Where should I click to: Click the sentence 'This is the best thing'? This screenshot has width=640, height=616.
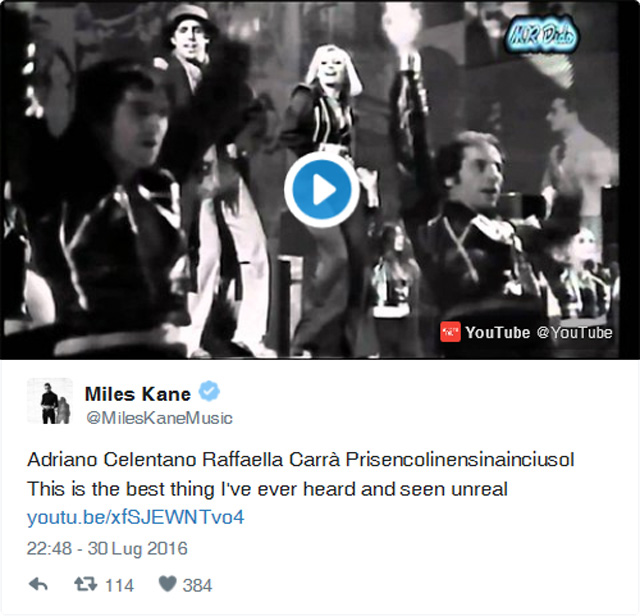coord(267,489)
